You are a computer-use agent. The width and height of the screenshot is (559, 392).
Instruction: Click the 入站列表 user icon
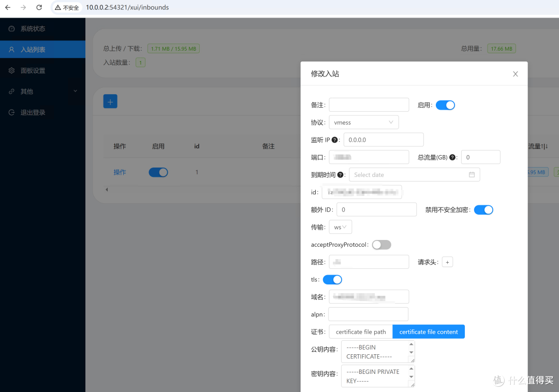click(11, 50)
